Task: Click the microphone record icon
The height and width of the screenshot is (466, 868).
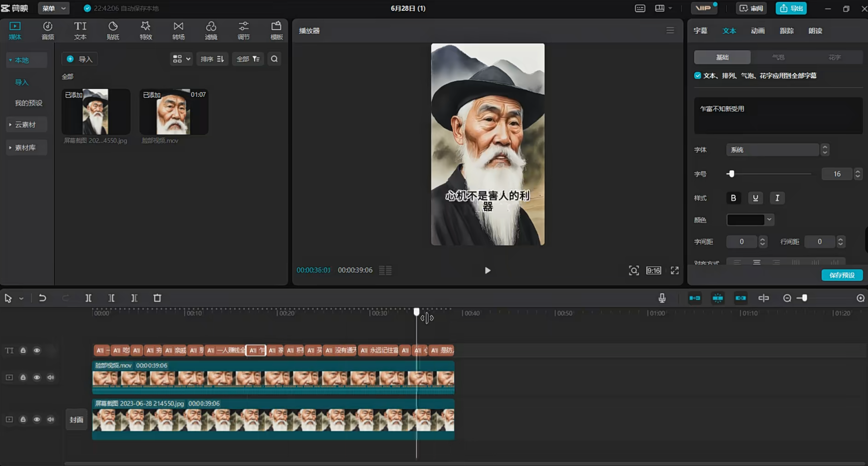Action: tap(662, 298)
